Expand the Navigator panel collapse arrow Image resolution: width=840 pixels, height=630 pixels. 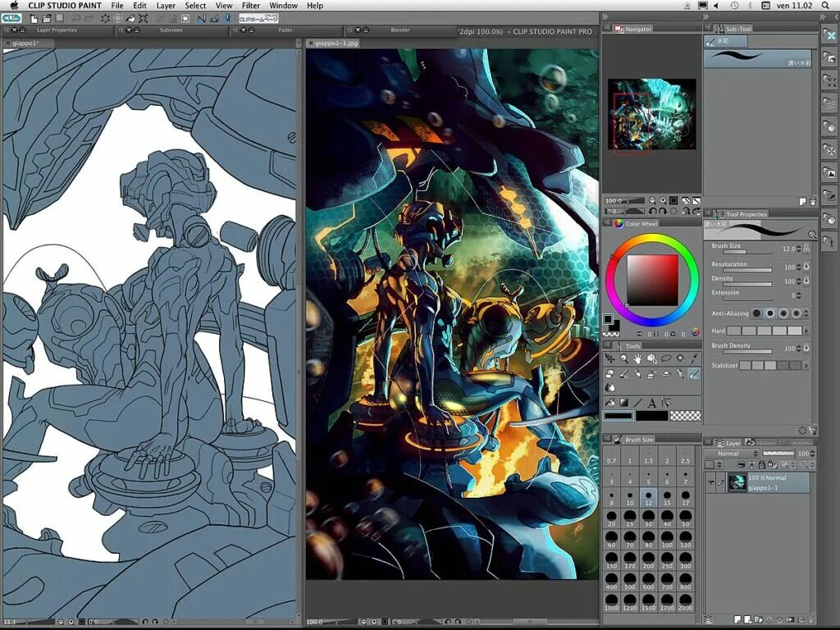605,17
